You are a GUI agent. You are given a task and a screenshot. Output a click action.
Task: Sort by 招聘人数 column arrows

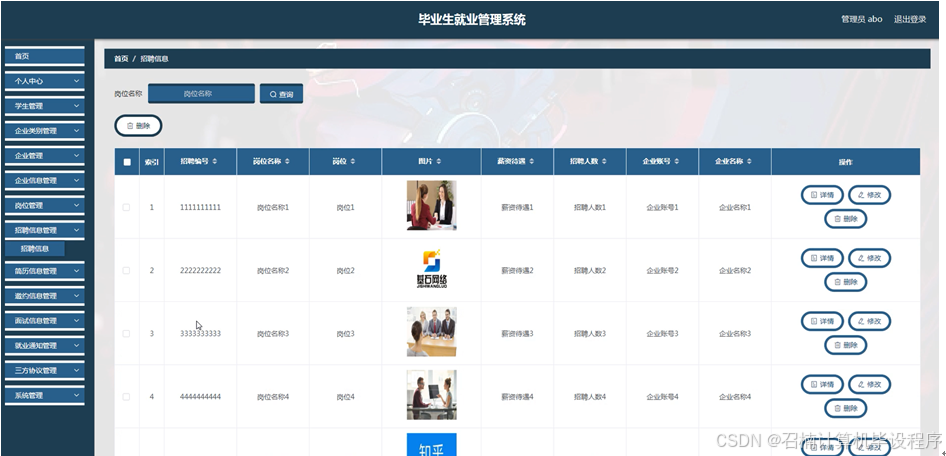pyautogui.click(x=602, y=162)
